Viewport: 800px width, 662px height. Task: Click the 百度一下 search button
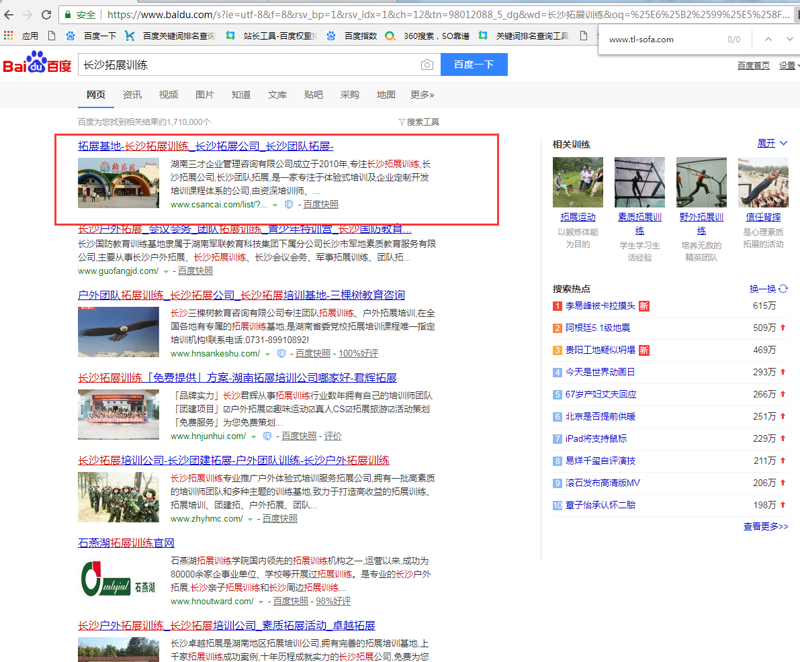[474, 65]
